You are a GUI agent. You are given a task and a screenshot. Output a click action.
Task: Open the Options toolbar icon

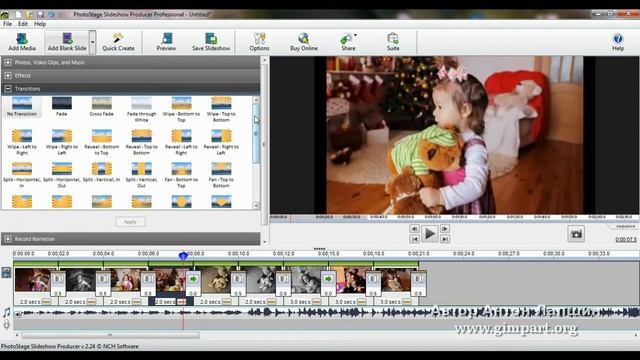(259, 42)
